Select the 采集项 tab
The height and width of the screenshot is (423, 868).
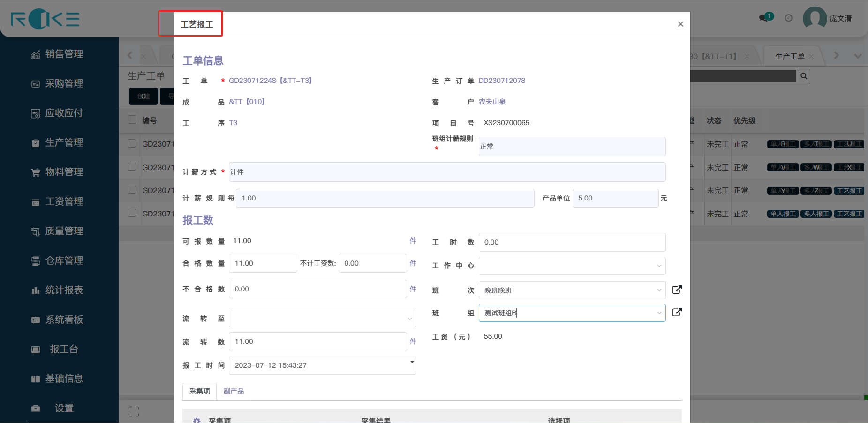[x=200, y=391]
